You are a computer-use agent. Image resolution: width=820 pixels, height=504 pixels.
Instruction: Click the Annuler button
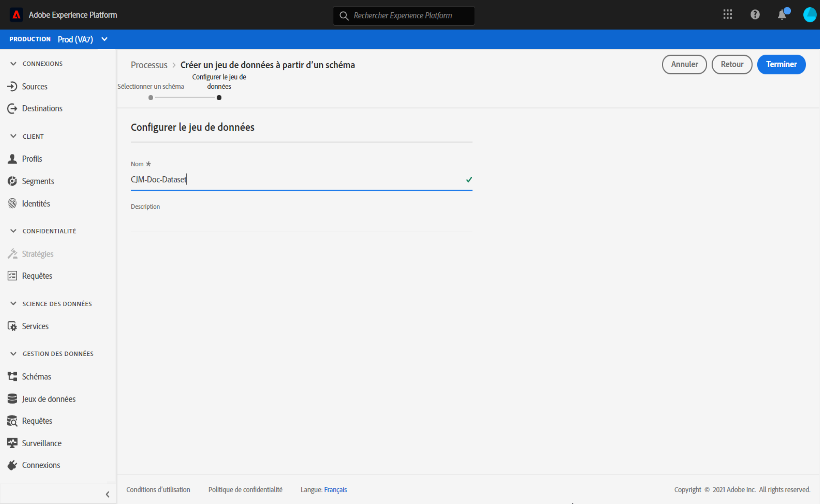(x=684, y=64)
